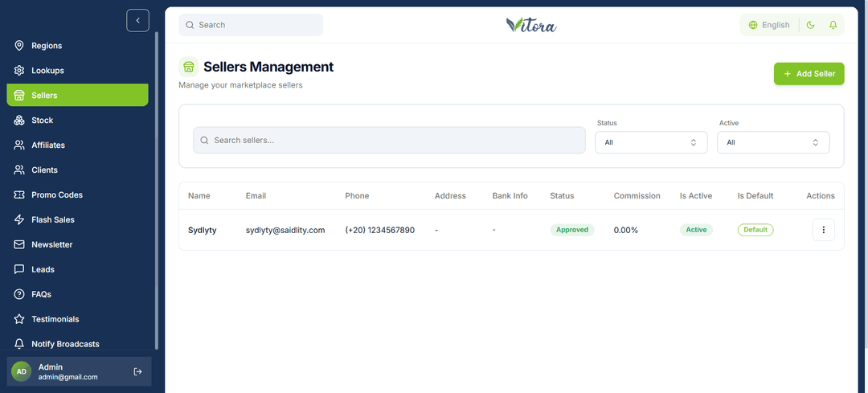Click the Phone column header
This screenshot has height=393, width=868.
point(357,195)
